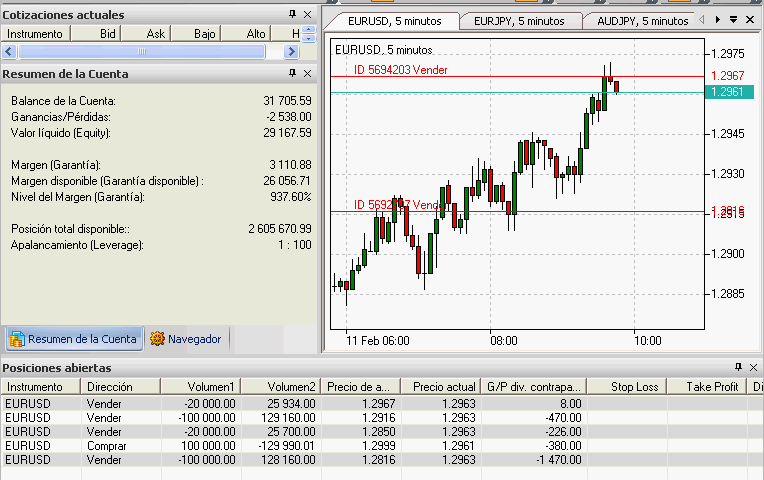The image size is (764, 480).
Task: Sort positions by Instrumento column header
Action: tap(40, 387)
